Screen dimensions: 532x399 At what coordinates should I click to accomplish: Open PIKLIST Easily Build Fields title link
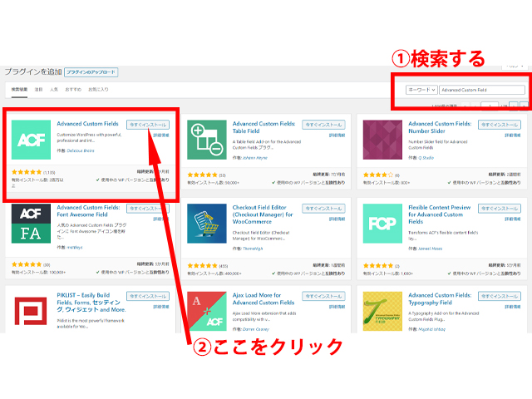[91, 303]
